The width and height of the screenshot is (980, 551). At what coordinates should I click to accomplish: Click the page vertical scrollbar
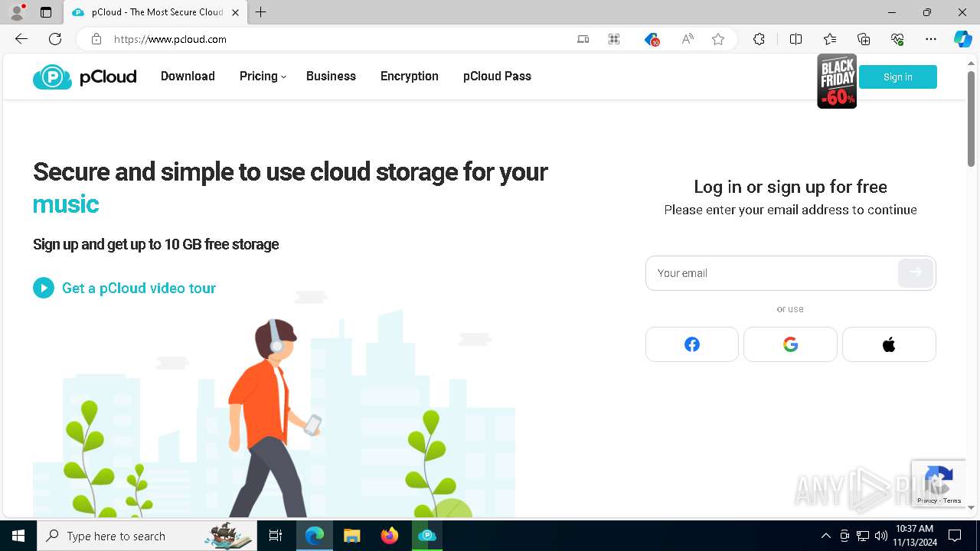(971, 119)
